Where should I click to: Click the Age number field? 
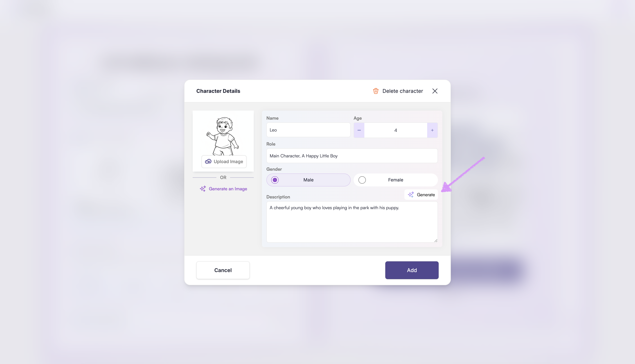(395, 130)
